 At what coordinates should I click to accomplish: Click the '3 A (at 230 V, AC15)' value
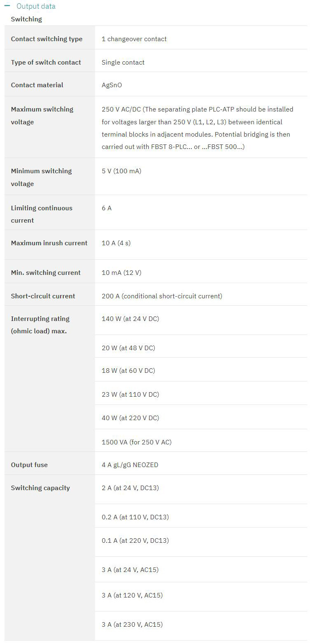[132, 625]
